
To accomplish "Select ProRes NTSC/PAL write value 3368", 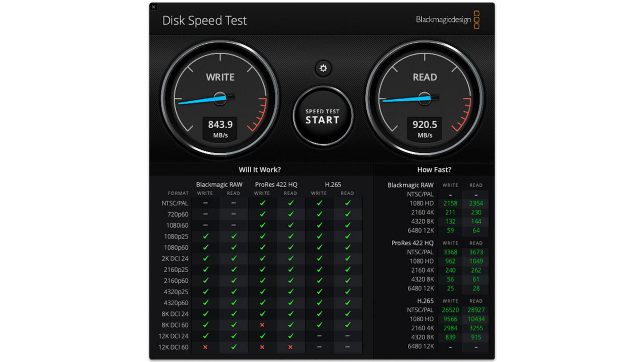I will (450, 252).
